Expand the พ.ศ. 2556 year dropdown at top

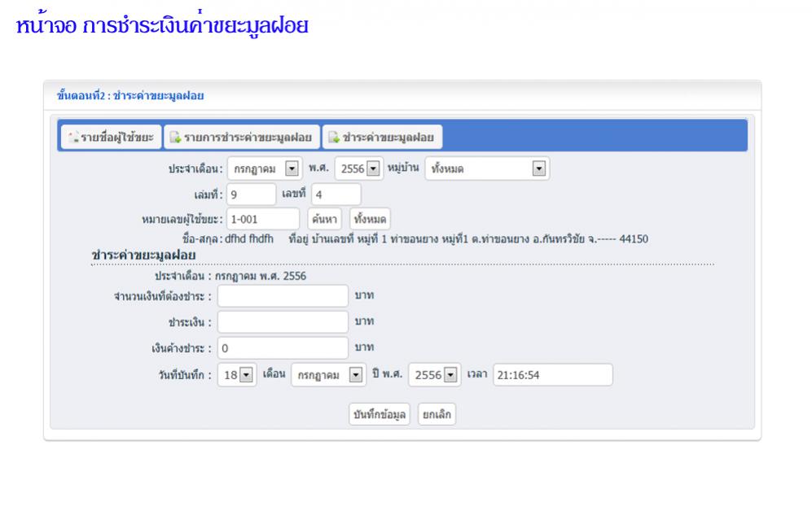tap(359, 168)
